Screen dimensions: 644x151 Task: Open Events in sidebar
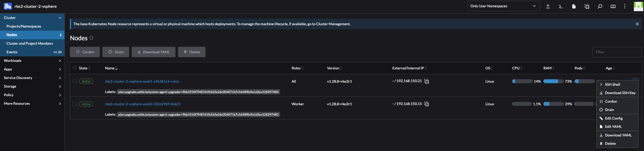pos(32,52)
